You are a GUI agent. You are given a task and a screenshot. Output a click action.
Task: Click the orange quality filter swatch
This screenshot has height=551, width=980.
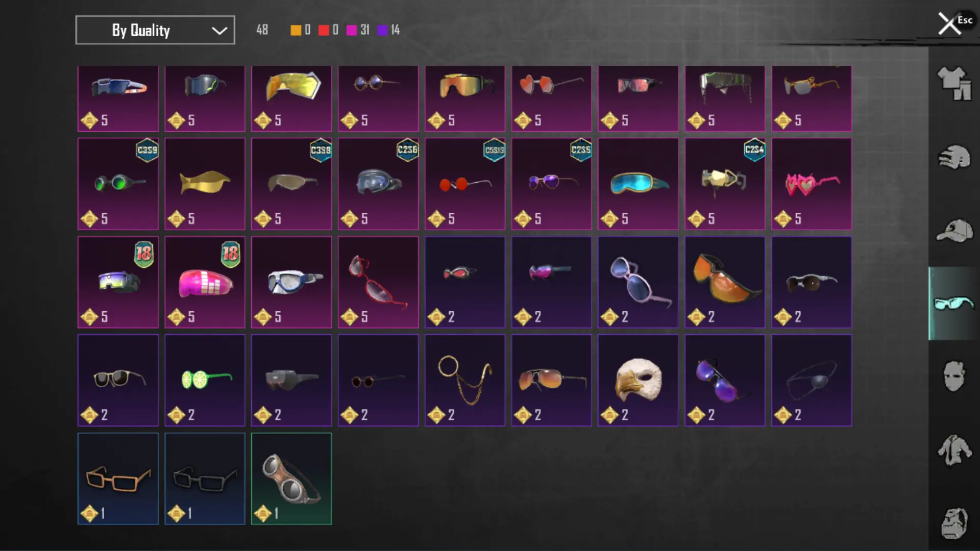tap(296, 30)
